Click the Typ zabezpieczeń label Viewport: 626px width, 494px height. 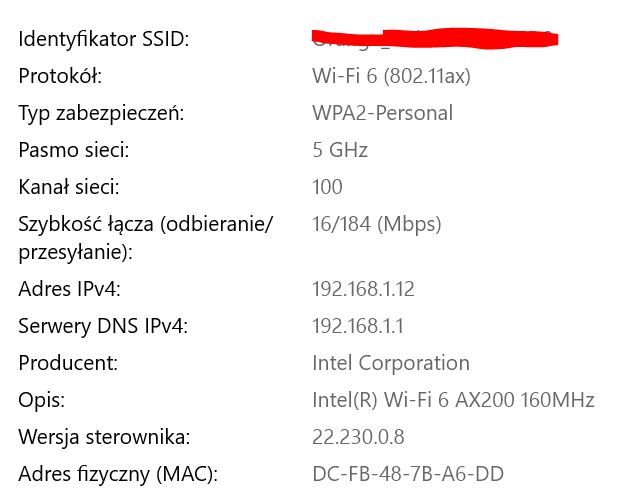(x=101, y=113)
